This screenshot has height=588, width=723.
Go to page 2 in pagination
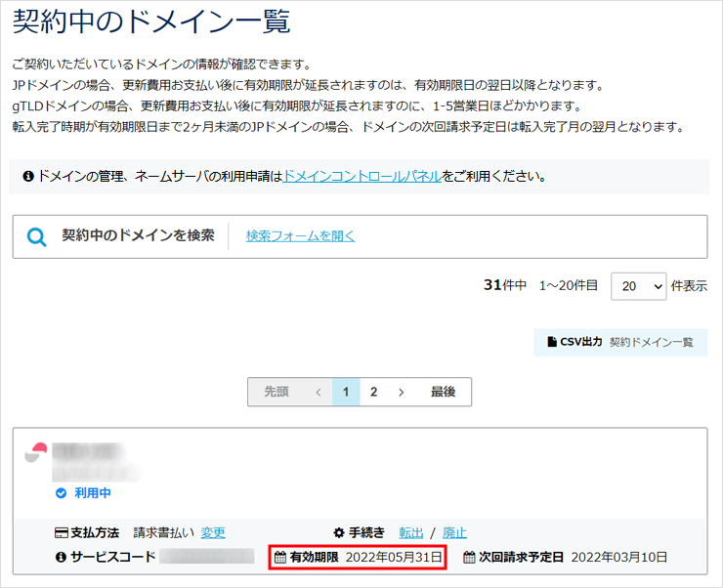373,392
